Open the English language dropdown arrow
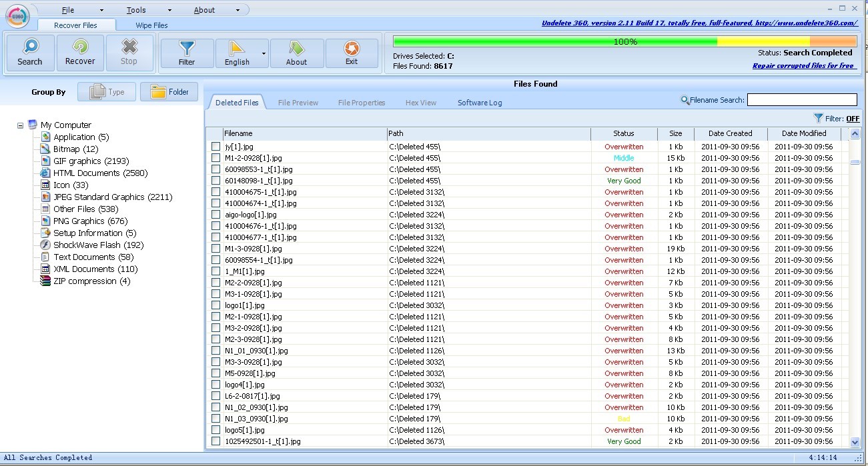The height and width of the screenshot is (466, 868). coord(264,53)
